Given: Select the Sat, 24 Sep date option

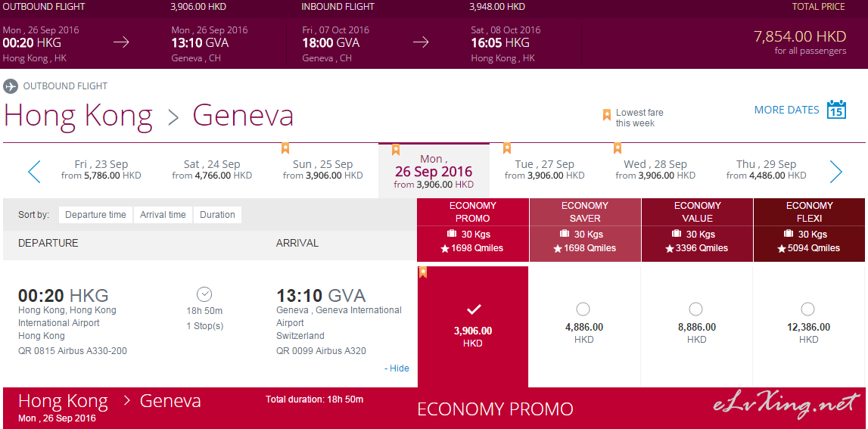Looking at the screenshot, I should coord(212,169).
